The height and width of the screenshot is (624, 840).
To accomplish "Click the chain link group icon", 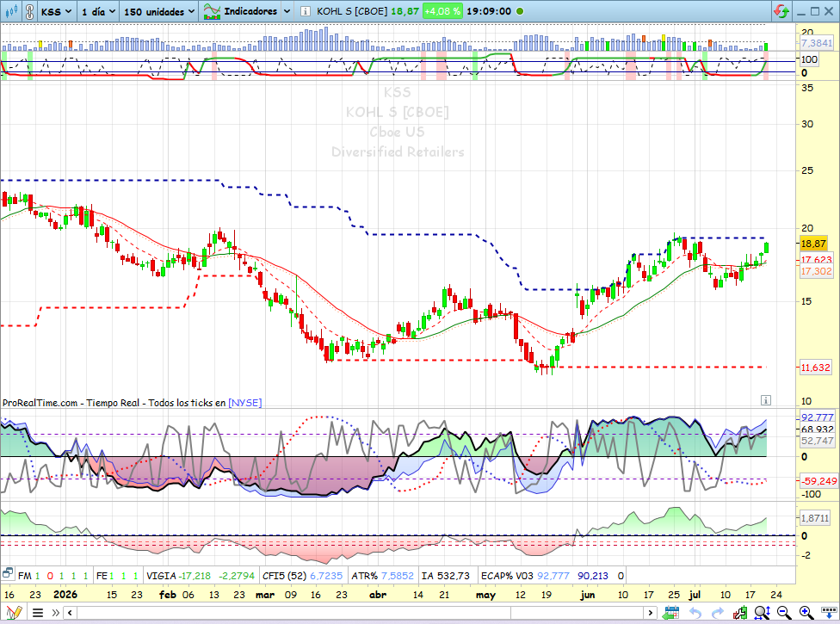I will point(29,12).
